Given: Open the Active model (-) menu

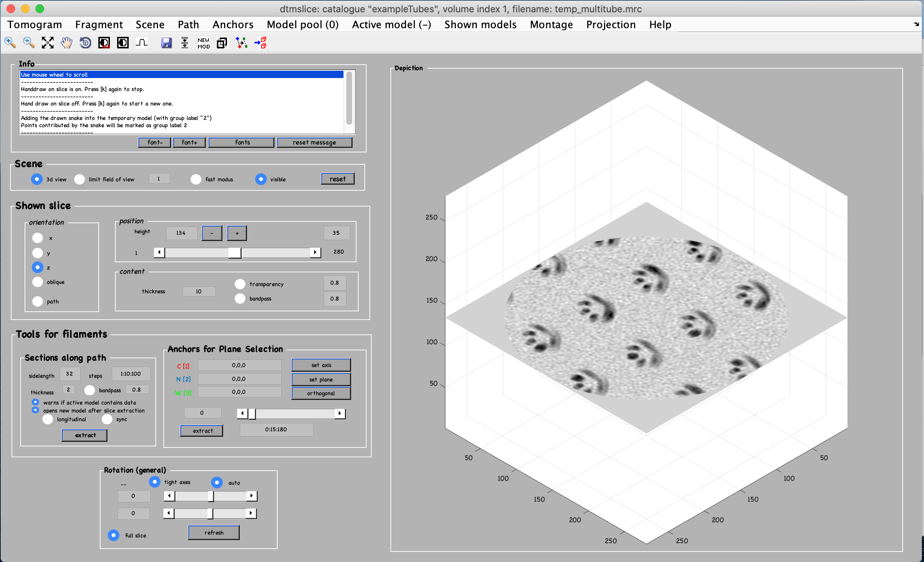Looking at the screenshot, I should [x=392, y=24].
